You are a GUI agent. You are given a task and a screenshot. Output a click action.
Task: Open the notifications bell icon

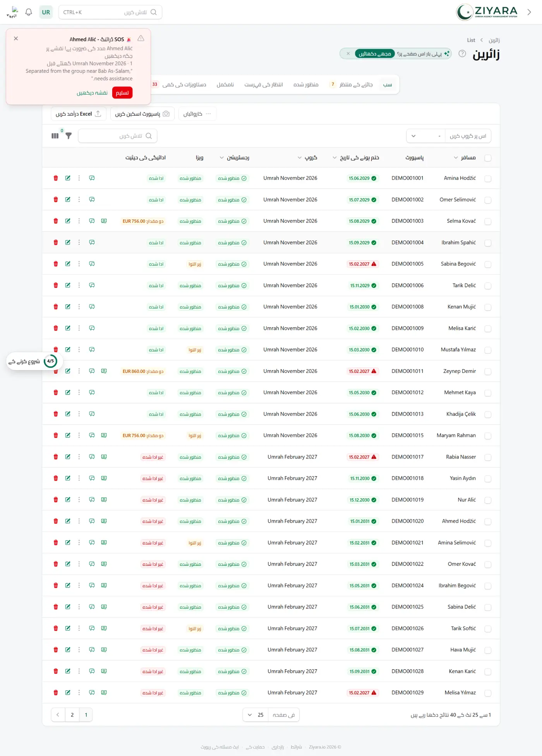pos(29,12)
